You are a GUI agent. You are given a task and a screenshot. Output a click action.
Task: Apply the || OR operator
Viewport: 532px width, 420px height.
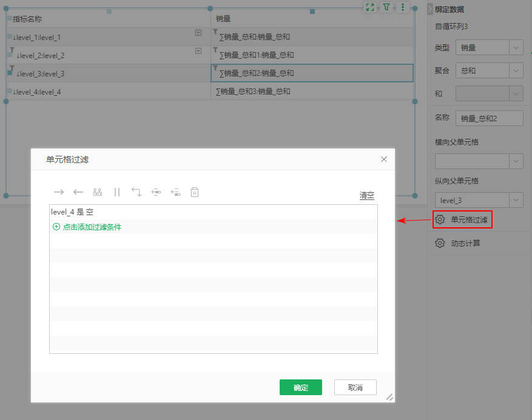pos(117,192)
